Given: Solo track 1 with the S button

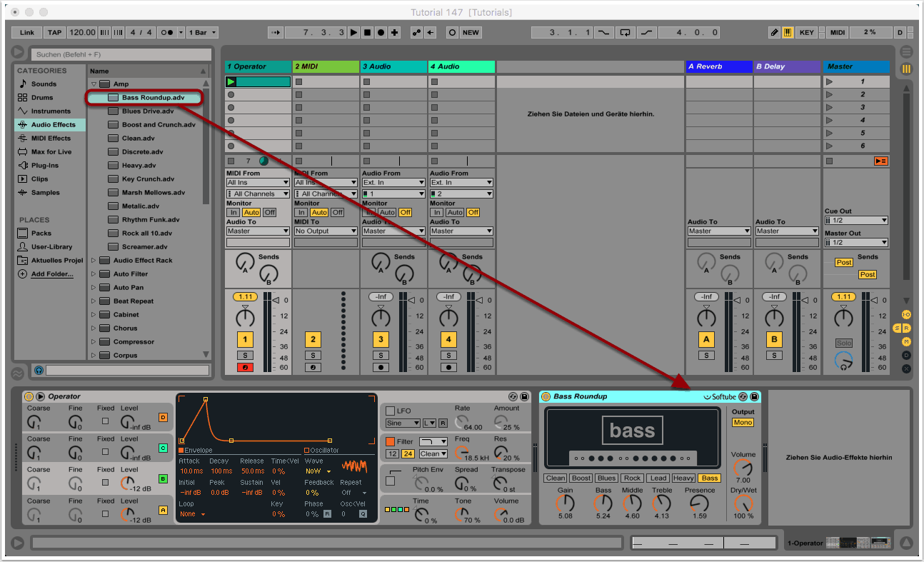Looking at the screenshot, I should [x=245, y=355].
